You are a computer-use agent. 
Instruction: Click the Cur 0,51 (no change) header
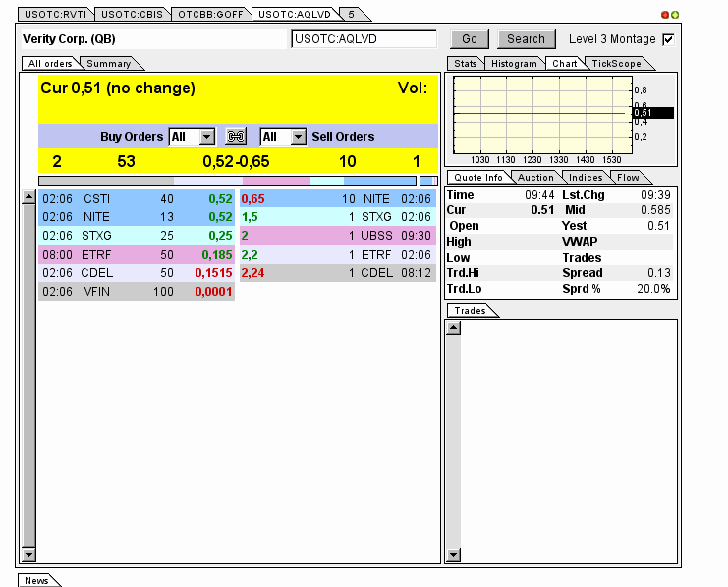(118, 88)
